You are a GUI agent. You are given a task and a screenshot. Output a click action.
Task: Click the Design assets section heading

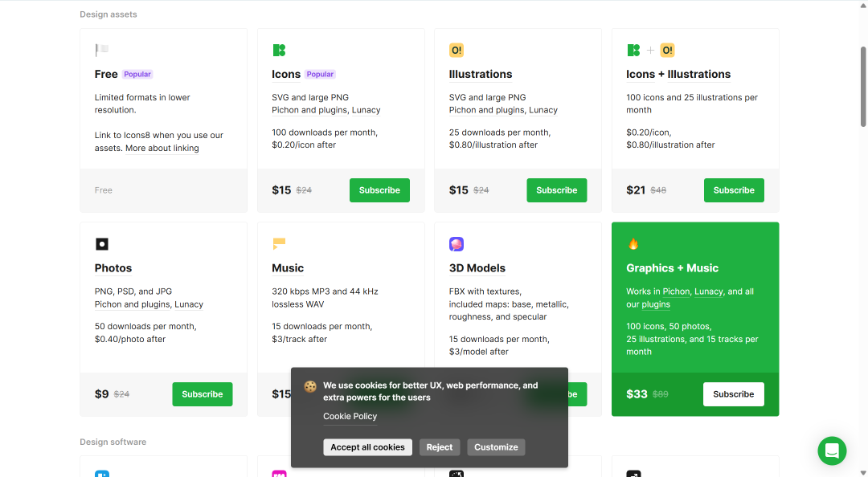[x=108, y=14]
